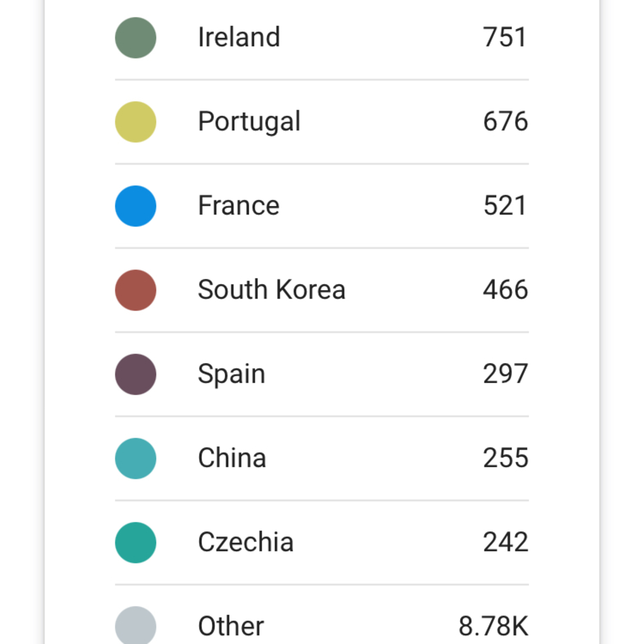Click the purple Spain color dot
Image resolution: width=644 pixels, height=644 pixels.
click(x=135, y=374)
